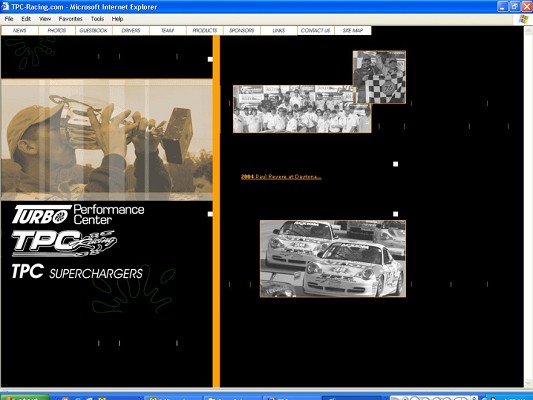This screenshot has width=533, height=400.
Task: Open the checkered flag winners photo
Action: coord(379,77)
